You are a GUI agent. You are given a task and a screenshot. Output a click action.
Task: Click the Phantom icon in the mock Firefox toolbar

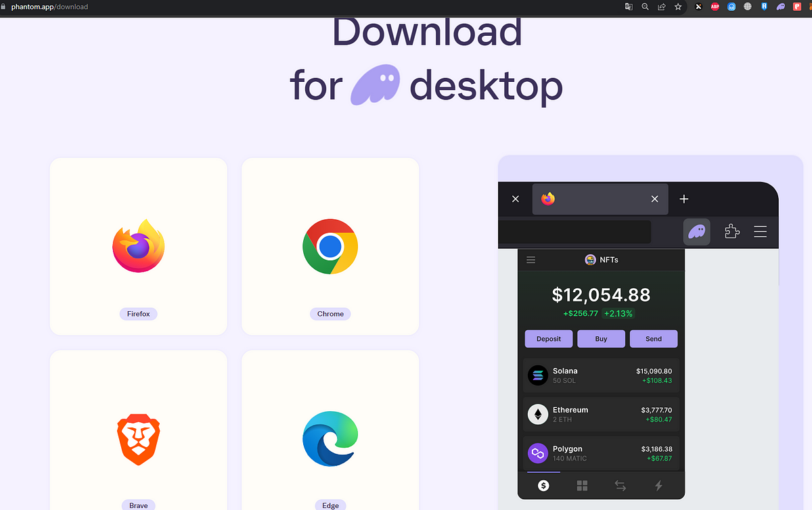point(697,232)
